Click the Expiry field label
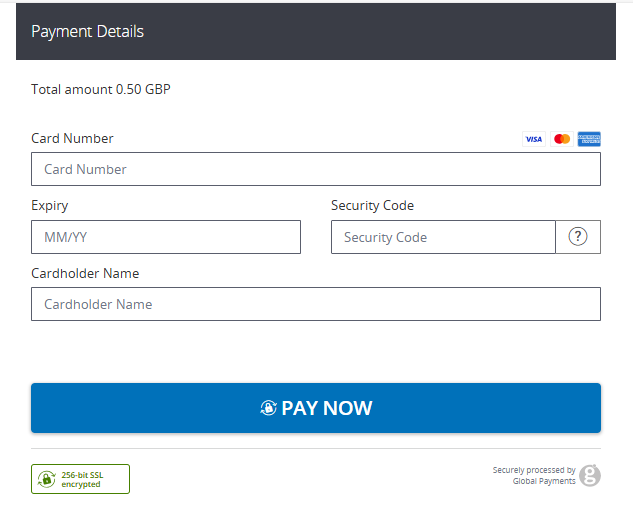The width and height of the screenshot is (633, 513). tap(50, 205)
